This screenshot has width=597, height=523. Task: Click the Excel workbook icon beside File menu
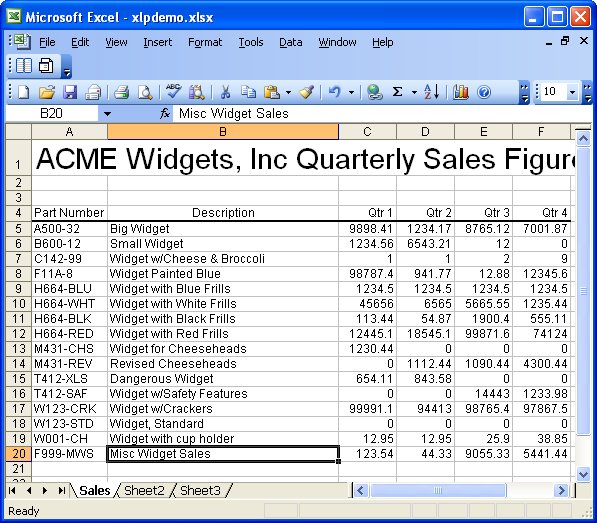click(22, 41)
